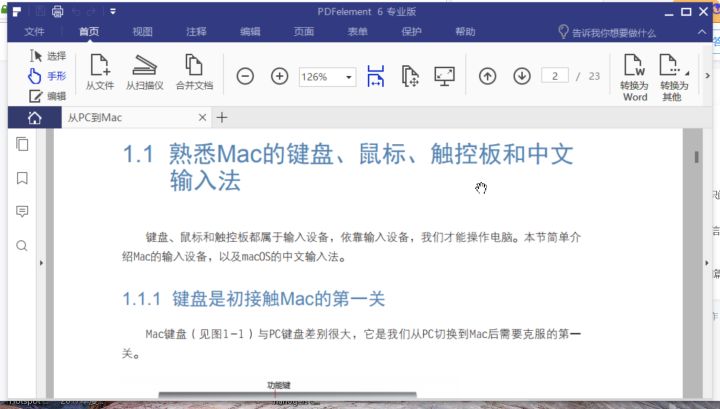The height and width of the screenshot is (409, 720).
Task: Click the zoom out minus icon
Action: 246,76
